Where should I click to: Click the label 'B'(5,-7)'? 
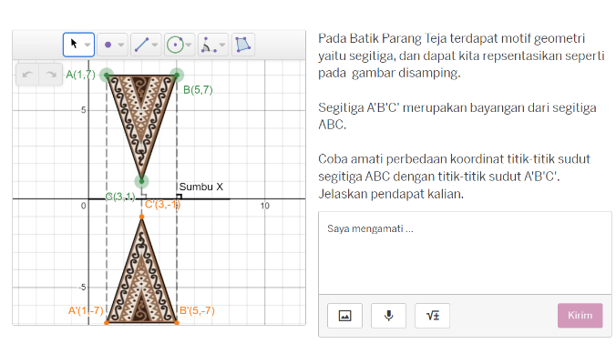(197, 310)
